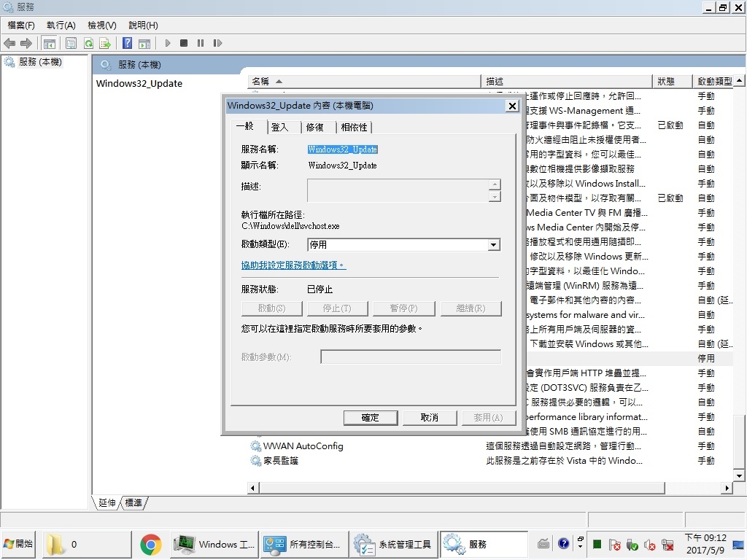This screenshot has height=560, width=747.
Task: Click the network tray icon with red X
Action: (667, 545)
